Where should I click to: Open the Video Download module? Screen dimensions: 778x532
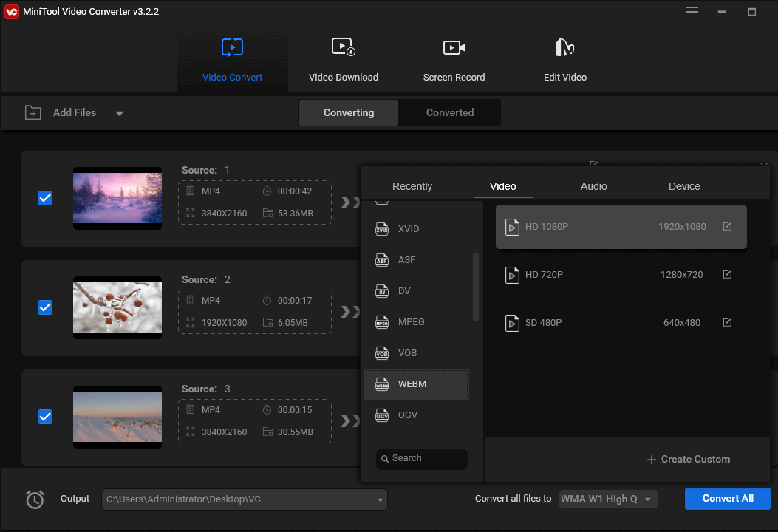(x=344, y=61)
